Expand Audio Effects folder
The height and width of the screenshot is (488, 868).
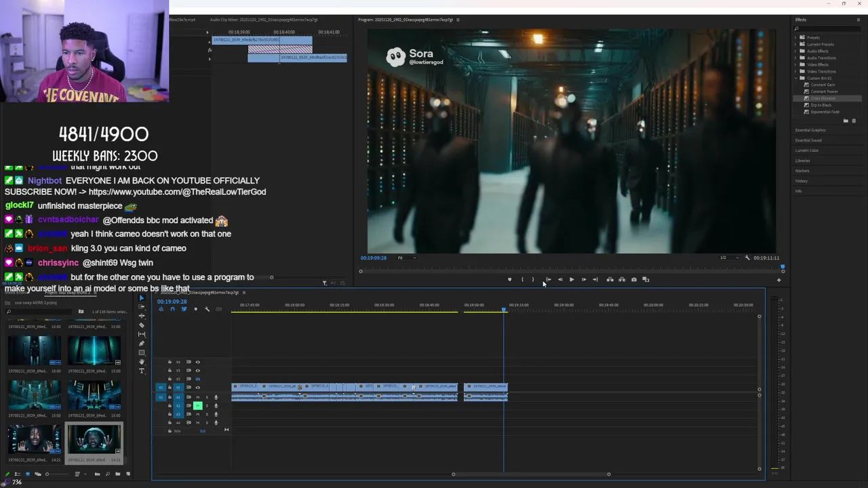795,51
